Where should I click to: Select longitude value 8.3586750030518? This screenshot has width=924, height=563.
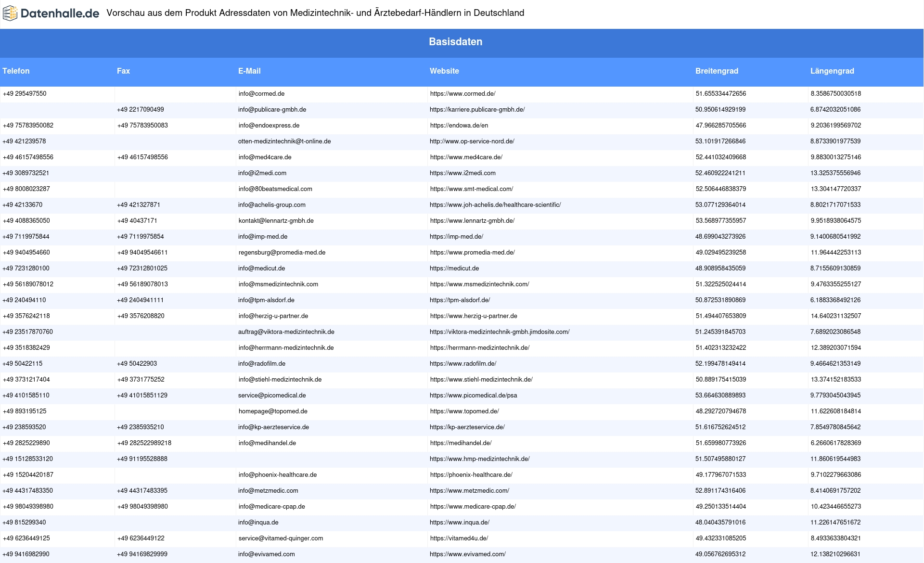coord(836,94)
